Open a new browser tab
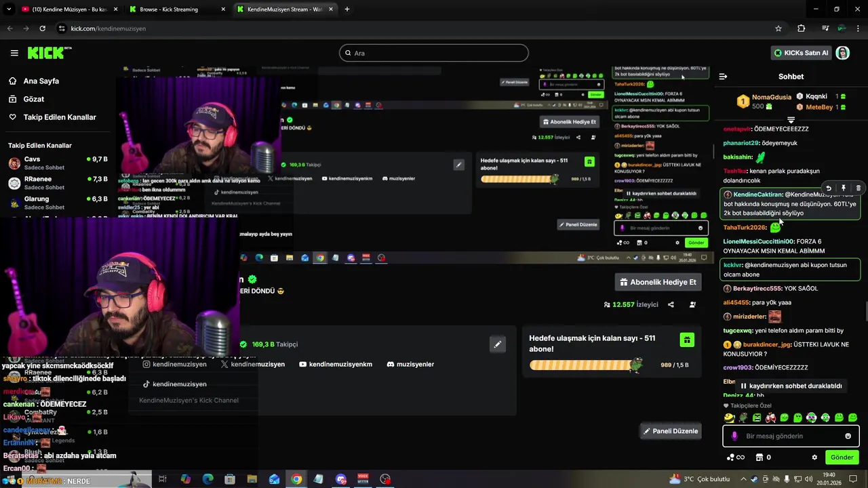 (347, 9)
